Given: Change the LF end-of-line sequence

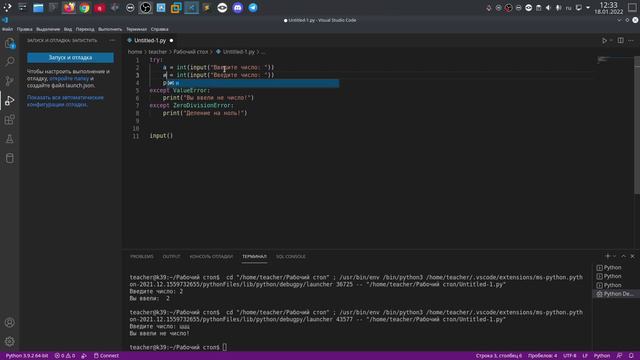Looking at the screenshot, I should 585,356.
